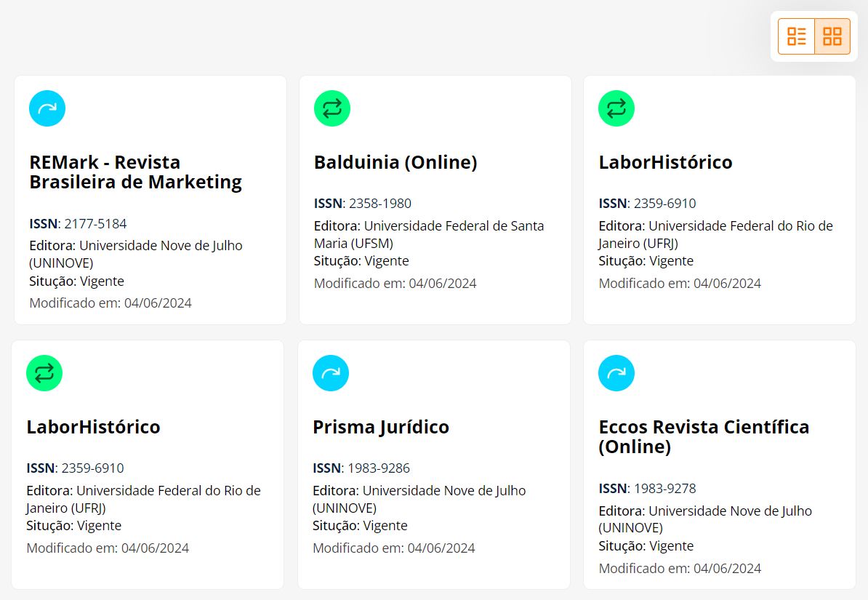The image size is (868, 600).
Task: Open the Balduinia (Online) journal
Action: point(395,162)
